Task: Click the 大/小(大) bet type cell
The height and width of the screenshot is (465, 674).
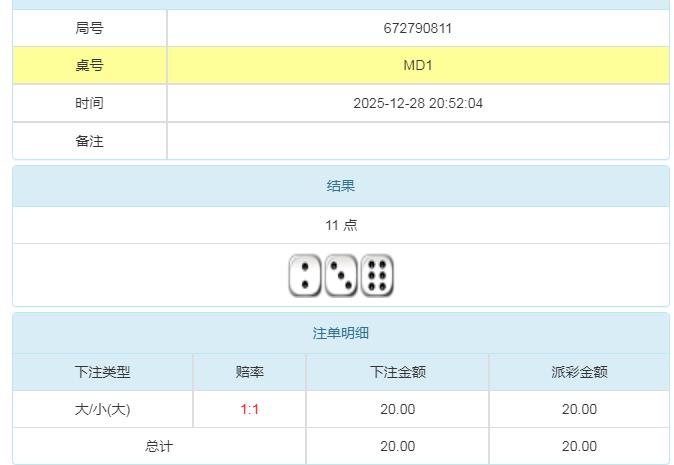Action: click(102, 409)
